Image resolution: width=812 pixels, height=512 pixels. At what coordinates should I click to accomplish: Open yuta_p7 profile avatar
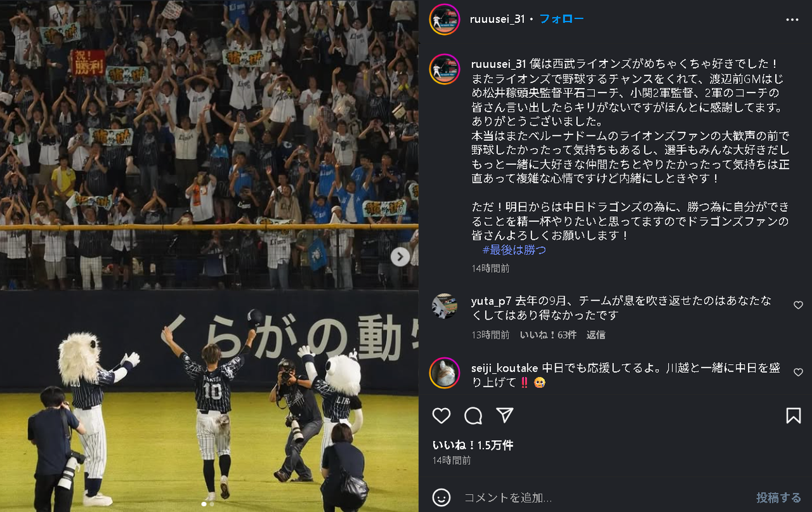[444, 306]
